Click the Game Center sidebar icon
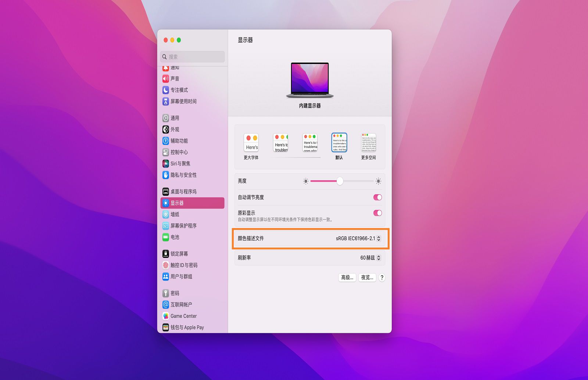This screenshot has width=588, height=380. pyautogui.click(x=165, y=316)
